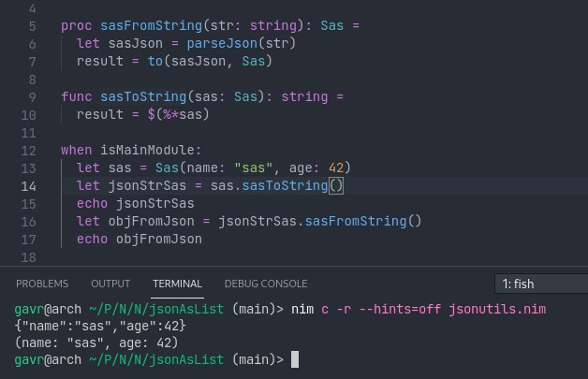The width and height of the screenshot is (588, 379).
Task: Click isMainModule on line 12
Action: click(x=147, y=150)
